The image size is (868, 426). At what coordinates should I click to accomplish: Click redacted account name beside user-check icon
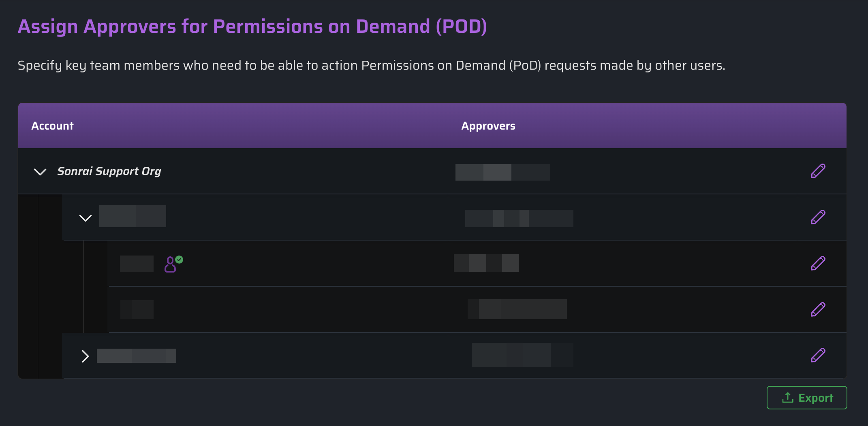[137, 264]
